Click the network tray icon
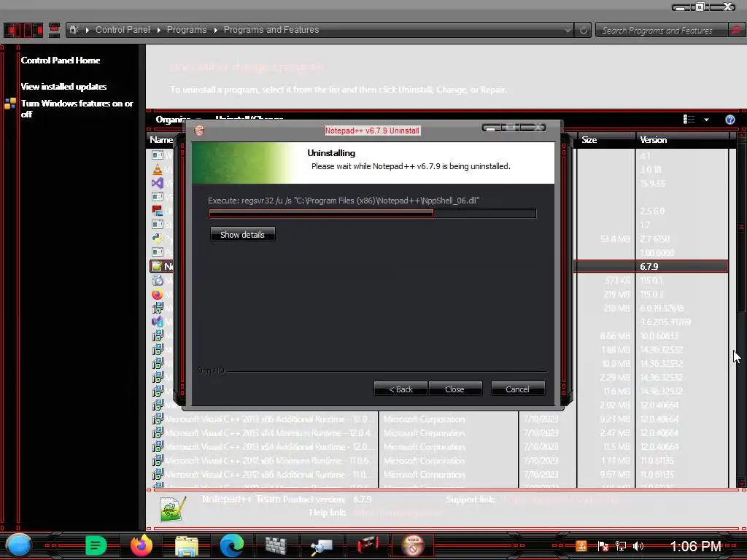747x560 pixels. (620, 546)
